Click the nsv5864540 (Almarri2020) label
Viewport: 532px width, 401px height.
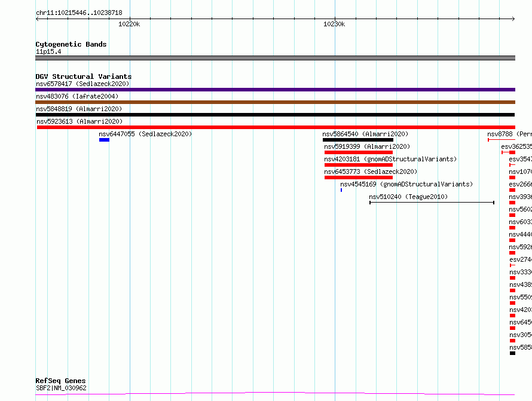365,134
